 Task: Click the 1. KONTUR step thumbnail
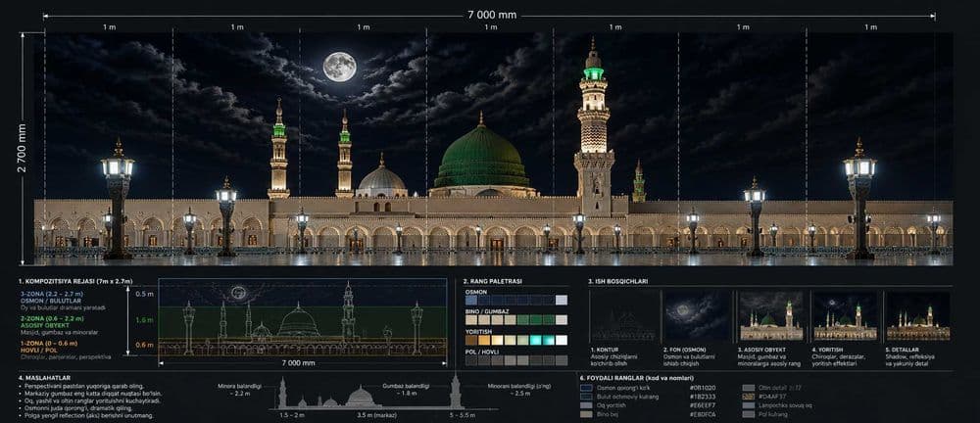623,315
